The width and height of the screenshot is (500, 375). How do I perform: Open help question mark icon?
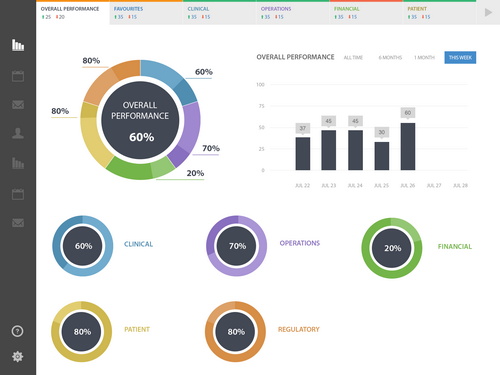coord(17,331)
